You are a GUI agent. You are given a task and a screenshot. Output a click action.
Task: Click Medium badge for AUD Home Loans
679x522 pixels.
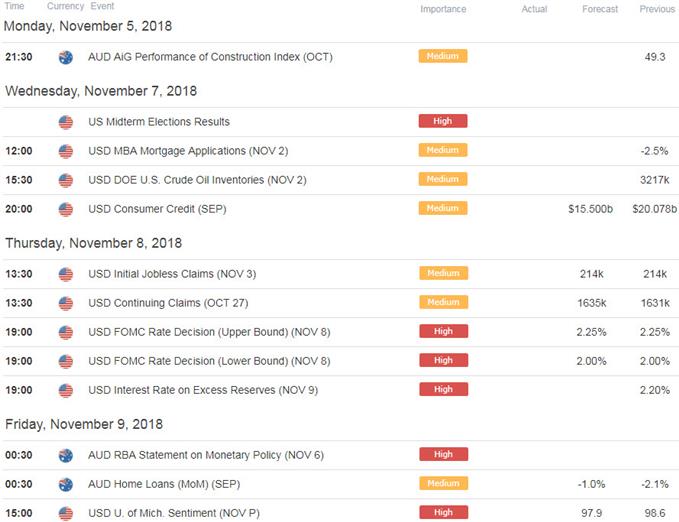(443, 483)
